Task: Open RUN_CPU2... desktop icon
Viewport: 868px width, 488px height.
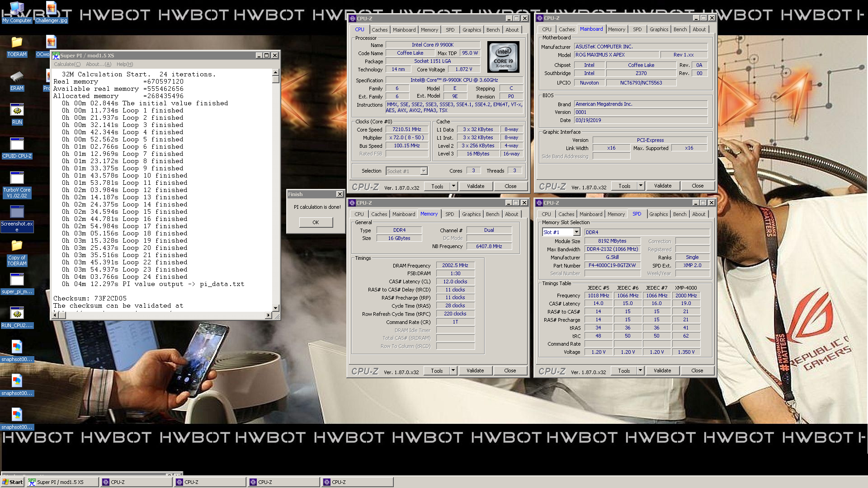Action: click(x=17, y=318)
